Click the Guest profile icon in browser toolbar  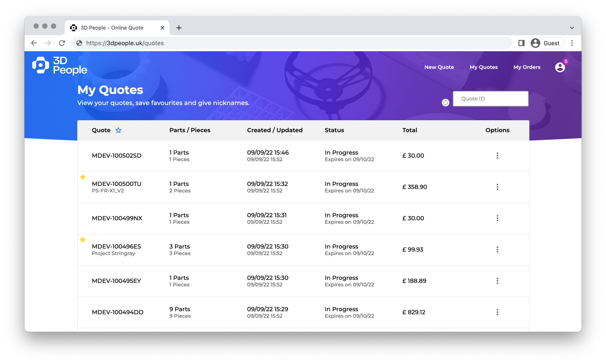point(535,43)
